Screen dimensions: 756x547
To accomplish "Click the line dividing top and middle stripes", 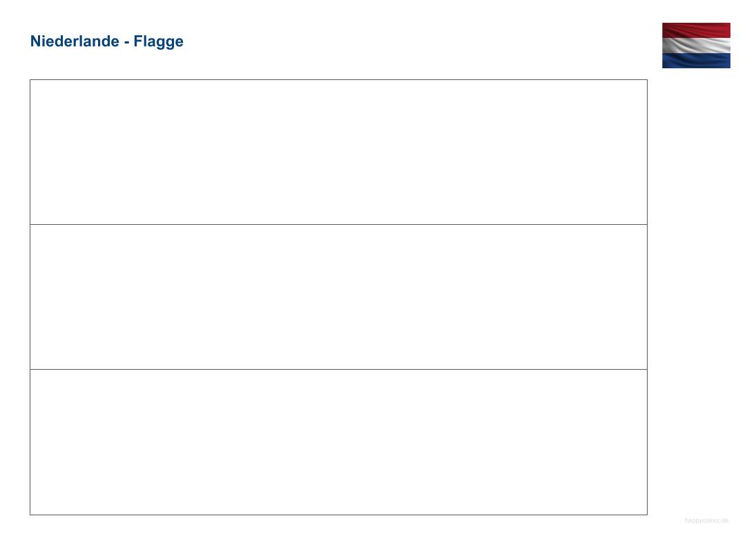I will tap(338, 224).
